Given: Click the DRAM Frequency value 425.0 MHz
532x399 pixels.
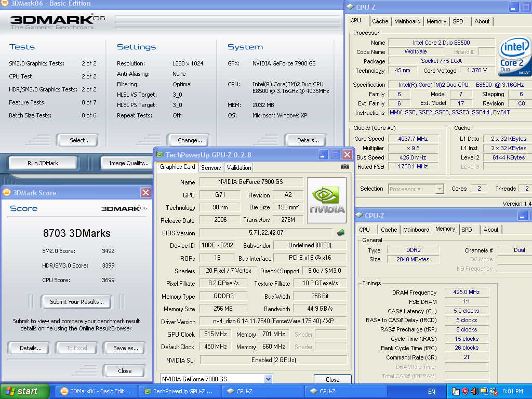Looking at the screenshot, I should 466,292.
